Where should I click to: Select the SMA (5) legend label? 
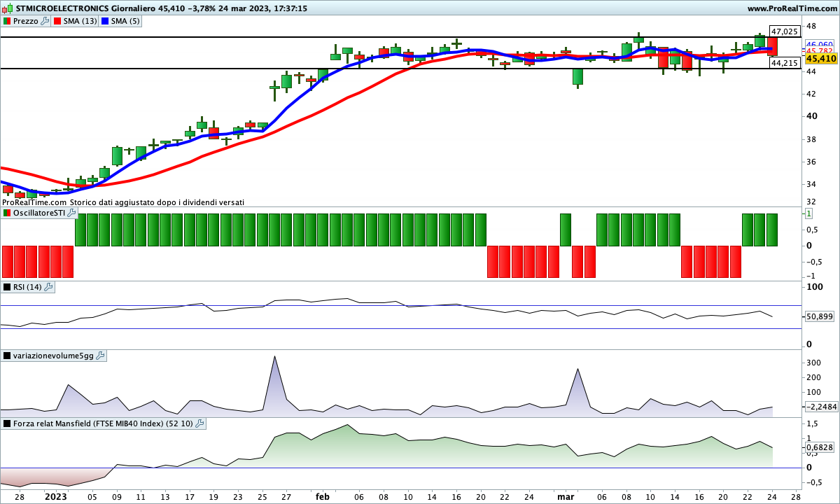[x=125, y=21]
